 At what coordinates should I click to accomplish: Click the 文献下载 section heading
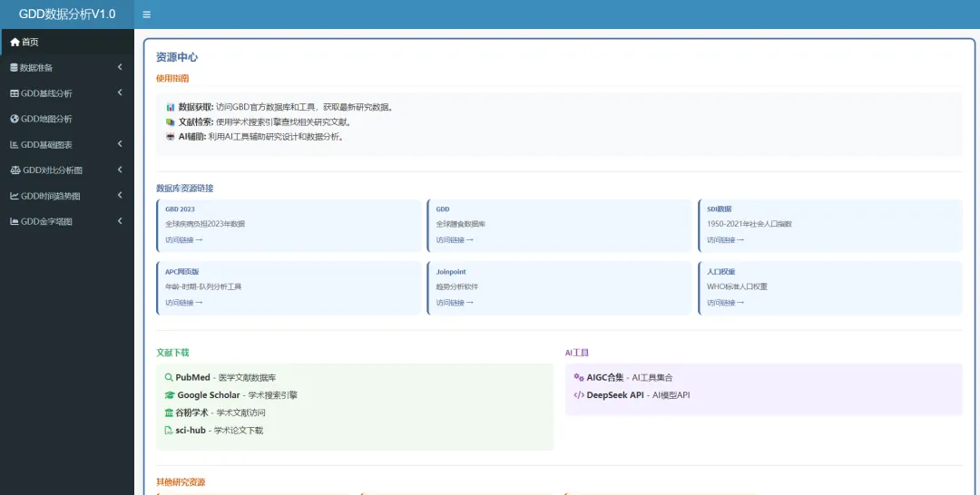(x=172, y=353)
